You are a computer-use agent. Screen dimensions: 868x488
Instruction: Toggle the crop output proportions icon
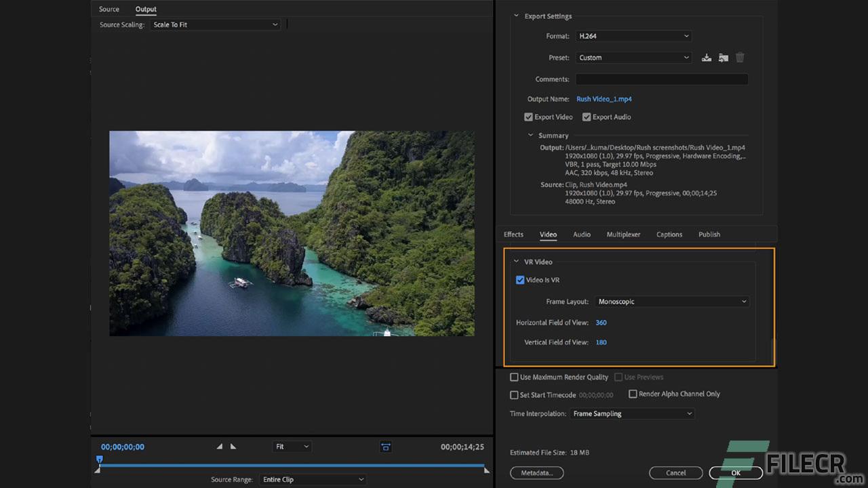point(386,447)
